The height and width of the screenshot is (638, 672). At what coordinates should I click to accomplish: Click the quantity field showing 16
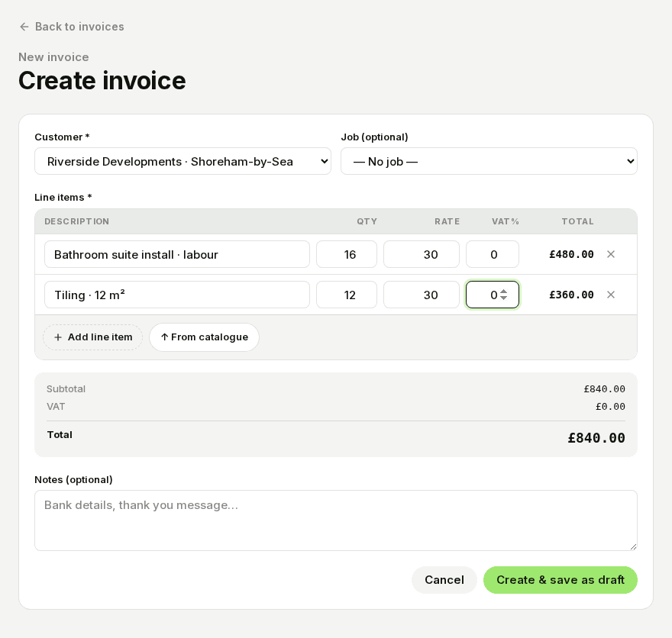pos(347,254)
